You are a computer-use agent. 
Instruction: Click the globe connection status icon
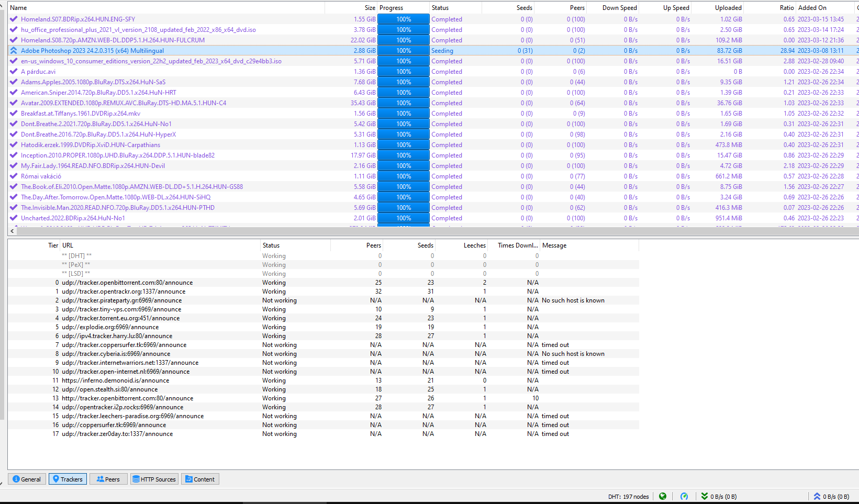point(663,496)
